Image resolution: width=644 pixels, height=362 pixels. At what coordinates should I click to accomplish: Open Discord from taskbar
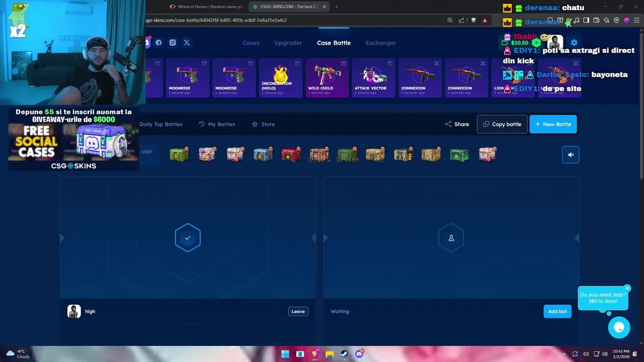coord(359,354)
